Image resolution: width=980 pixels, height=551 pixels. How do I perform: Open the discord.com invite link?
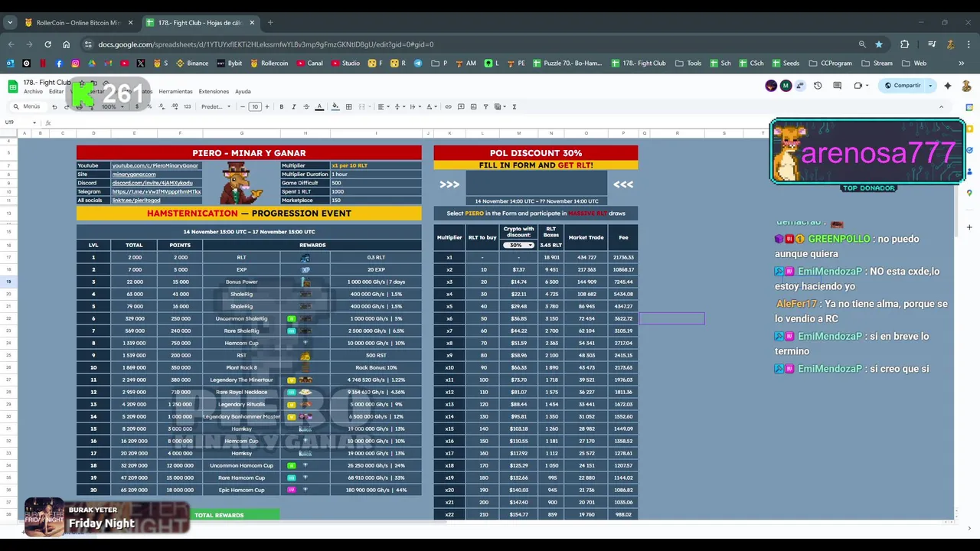tap(152, 183)
